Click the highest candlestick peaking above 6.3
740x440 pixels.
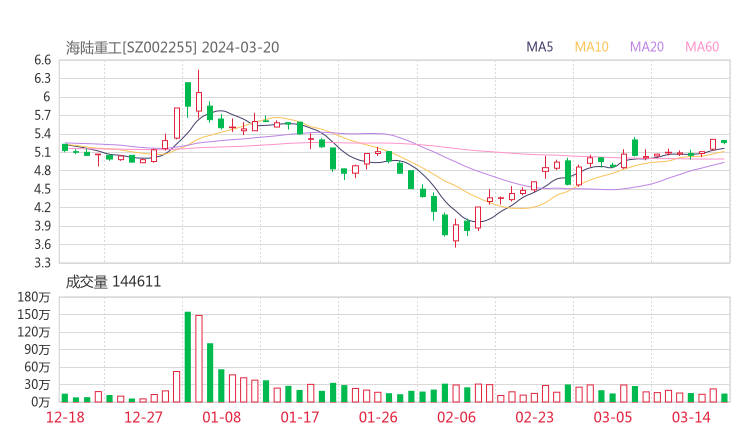coord(199,93)
